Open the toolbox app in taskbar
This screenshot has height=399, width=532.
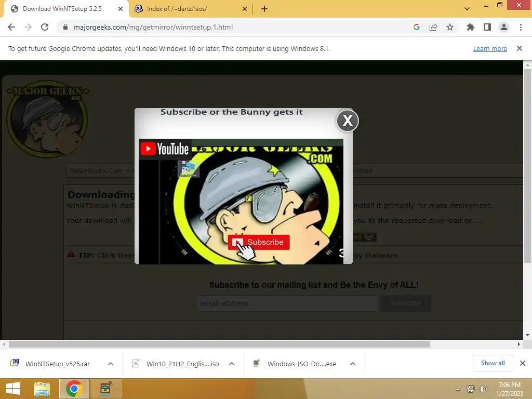[x=106, y=389]
